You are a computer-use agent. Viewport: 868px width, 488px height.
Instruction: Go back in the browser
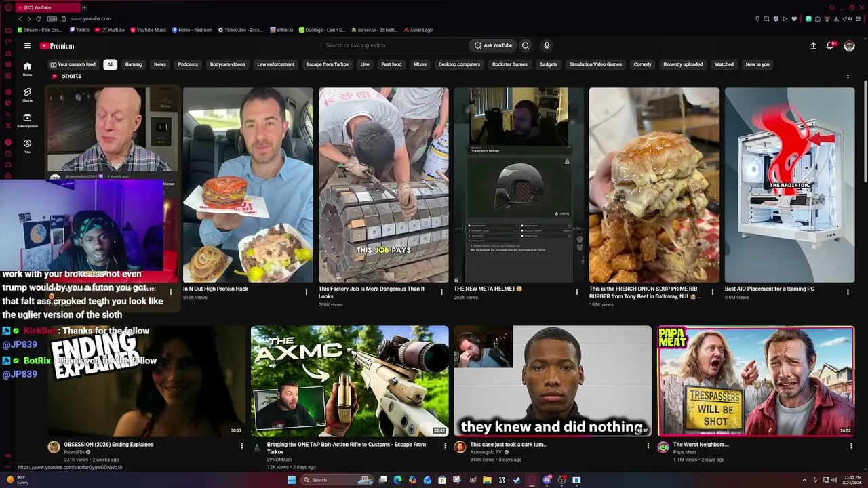coord(20,19)
